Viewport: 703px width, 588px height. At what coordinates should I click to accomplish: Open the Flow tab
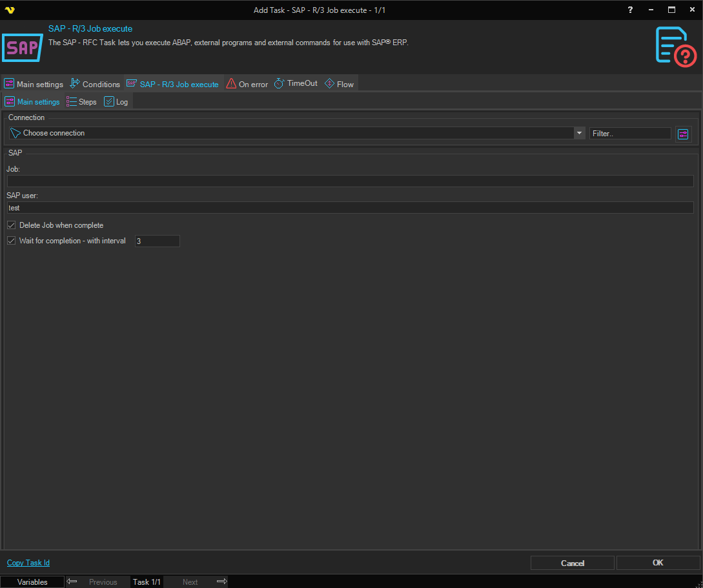[x=339, y=84]
